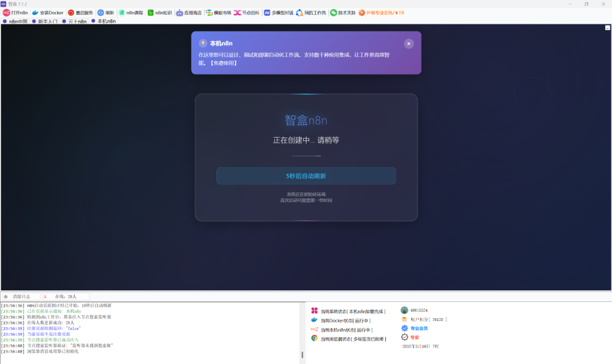Open the 应用商店 robot icon
This screenshot has width=612, height=364.
pos(179,13)
